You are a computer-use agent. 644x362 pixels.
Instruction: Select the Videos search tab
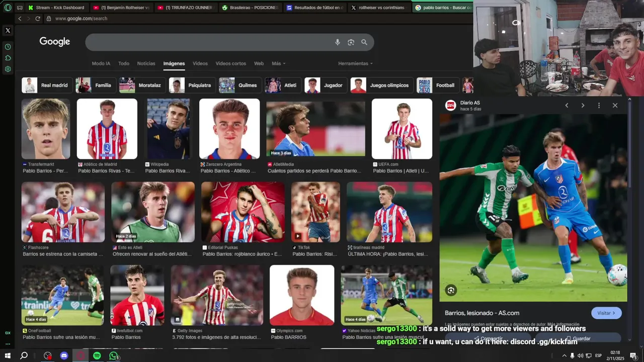pyautogui.click(x=200, y=64)
